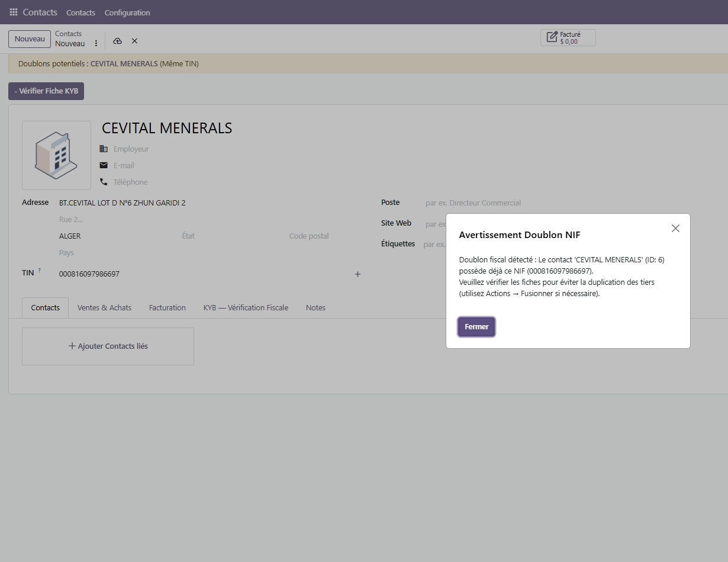This screenshot has width=728, height=562.
Task: Click the Vérifier Fiche KYB button
Action: (x=46, y=91)
